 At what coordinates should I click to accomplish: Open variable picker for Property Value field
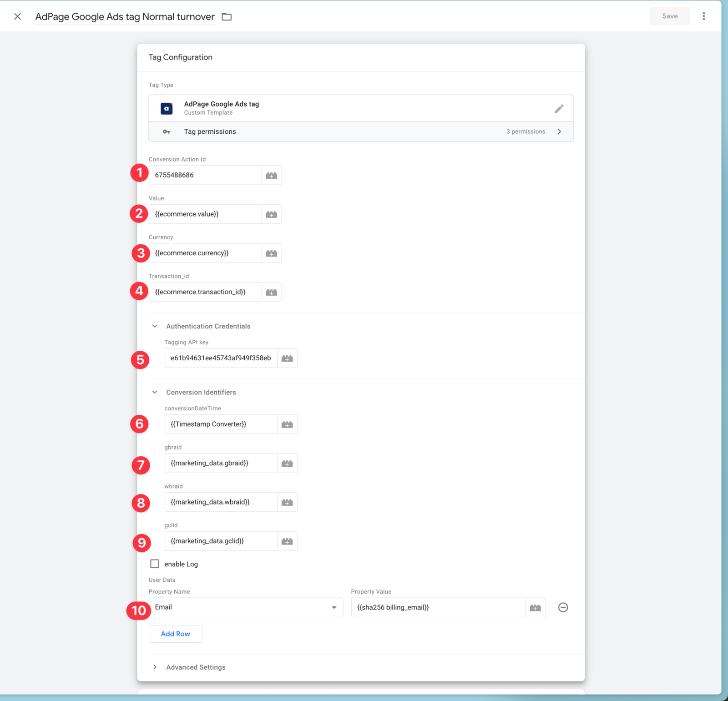[x=535, y=608]
